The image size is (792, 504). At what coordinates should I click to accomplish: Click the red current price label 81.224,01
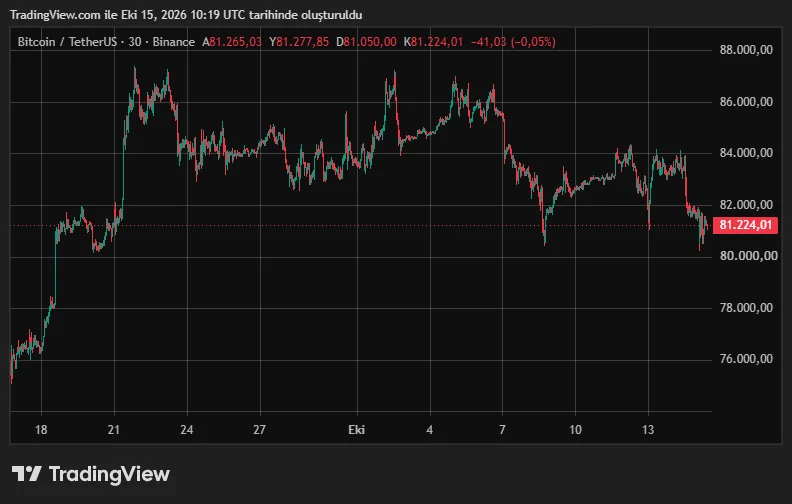[745, 225]
